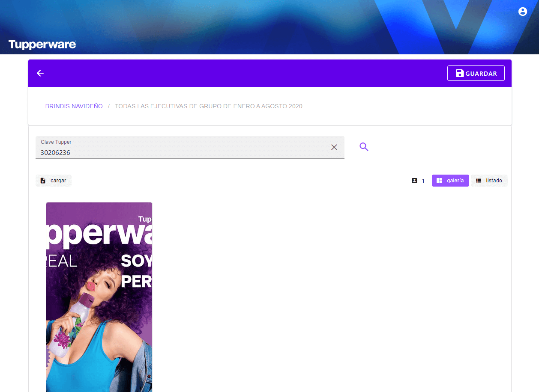Focus the Clave Tupper input field

190,147
